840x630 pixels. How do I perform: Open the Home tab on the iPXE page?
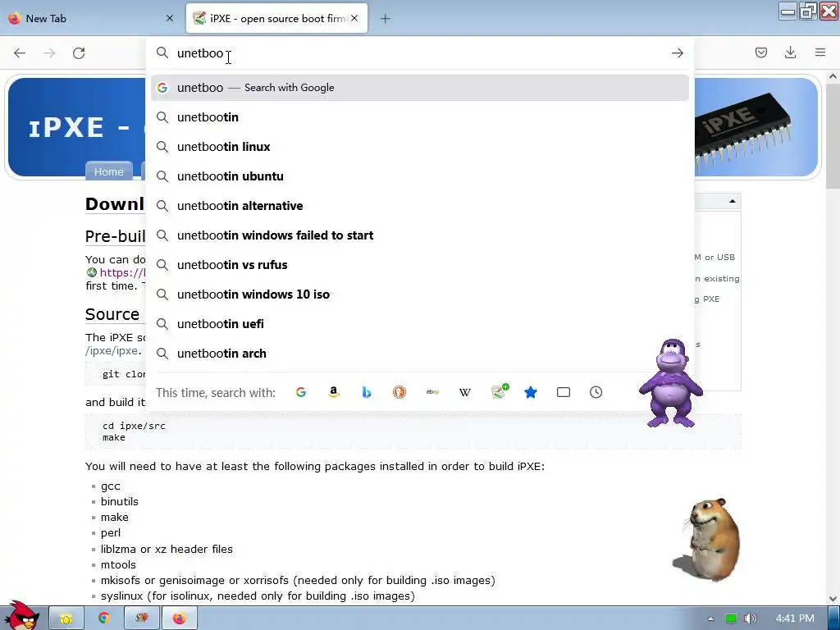click(109, 171)
